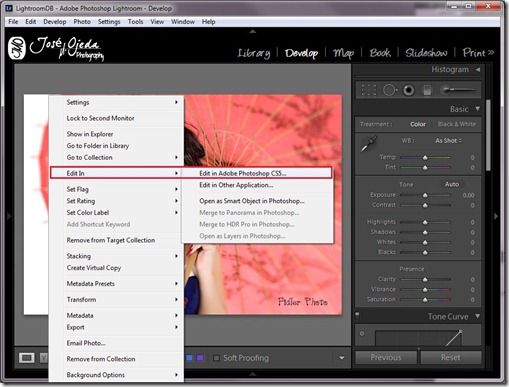Select the Graduated Filter tool
The image size is (509, 387).
click(x=427, y=90)
